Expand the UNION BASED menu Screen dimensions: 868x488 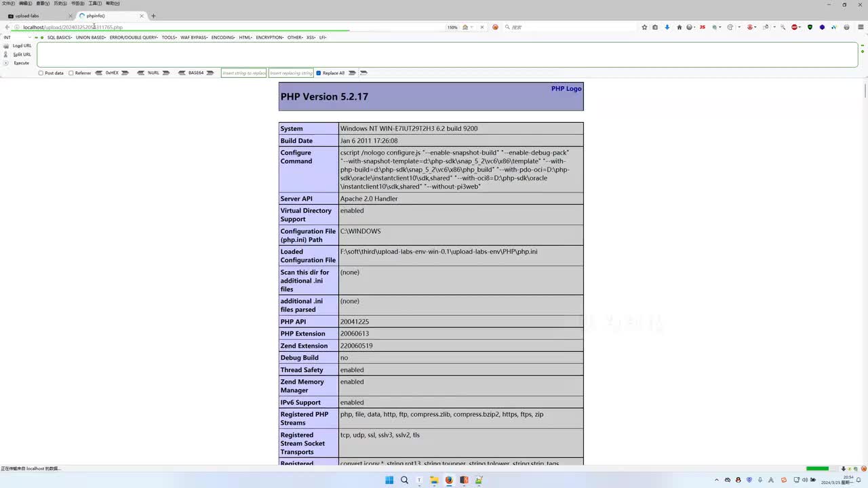pos(91,37)
